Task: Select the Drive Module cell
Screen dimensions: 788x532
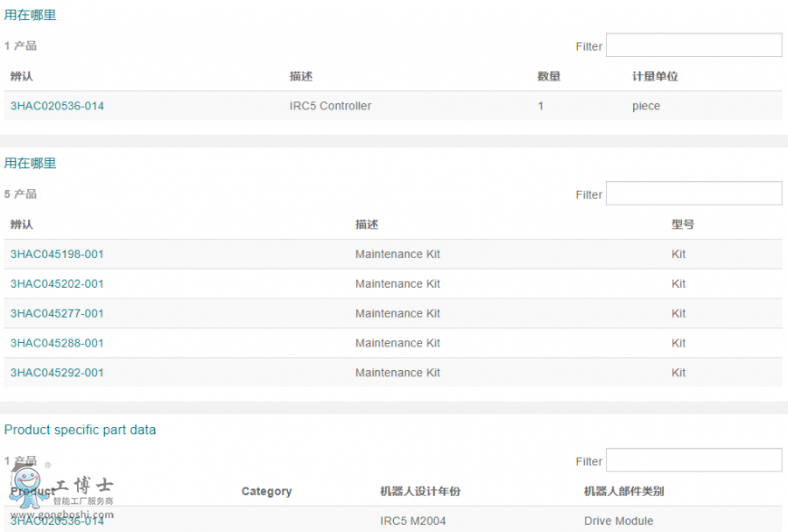Action: [x=619, y=521]
